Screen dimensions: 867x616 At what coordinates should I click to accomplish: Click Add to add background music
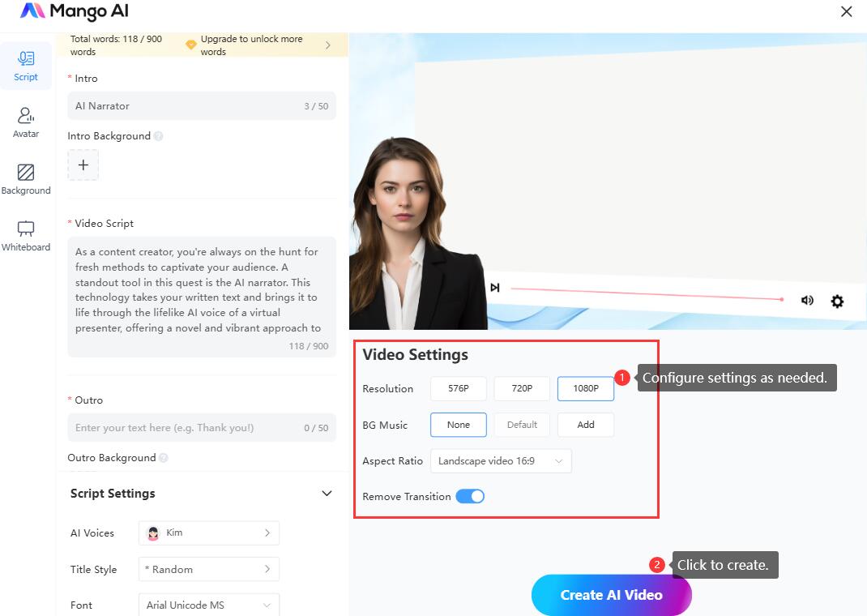pyautogui.click(x=585, y=425)
